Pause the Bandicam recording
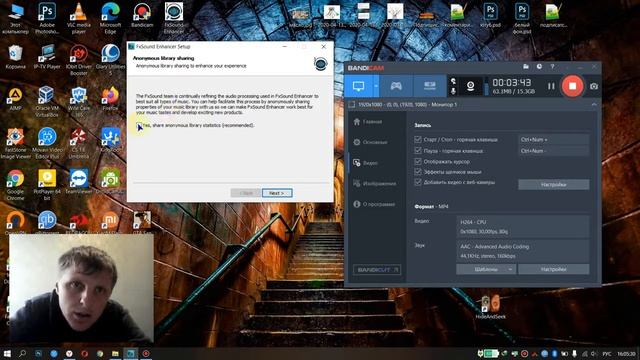The width and height of the screenshot is (640, 360). [551, 86]
